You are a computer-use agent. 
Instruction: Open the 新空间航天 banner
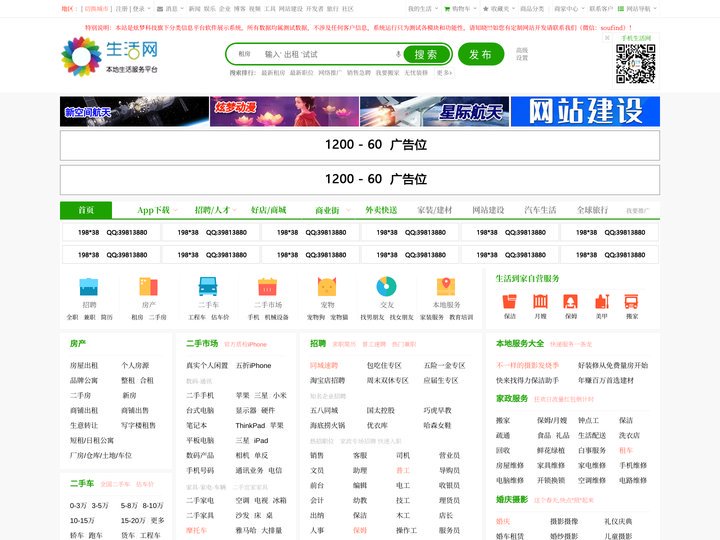[x=134, y=111]
